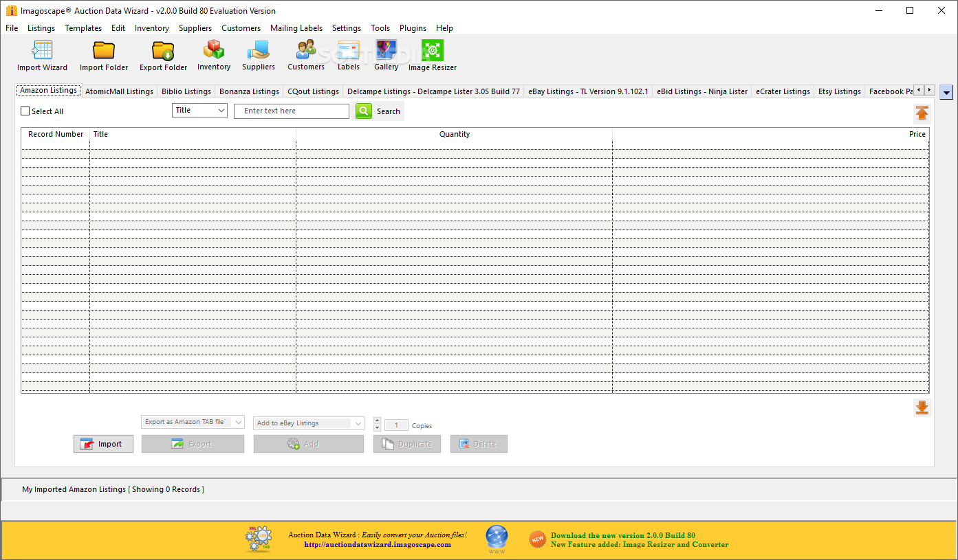Open the Plugins menu
958x560 pixels.
coord(413,28)
